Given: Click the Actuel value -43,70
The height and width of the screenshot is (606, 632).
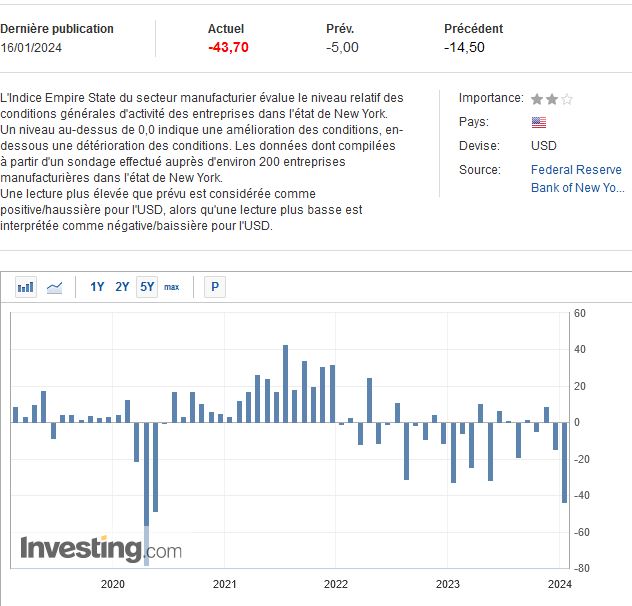Looking at the screenshot, I should coord(229,47).
